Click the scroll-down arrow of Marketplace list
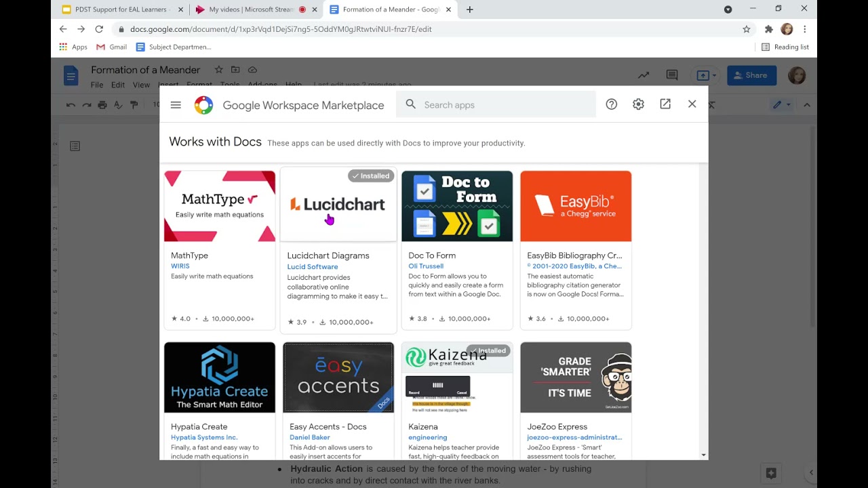868x488 pixels. [703, 455]
